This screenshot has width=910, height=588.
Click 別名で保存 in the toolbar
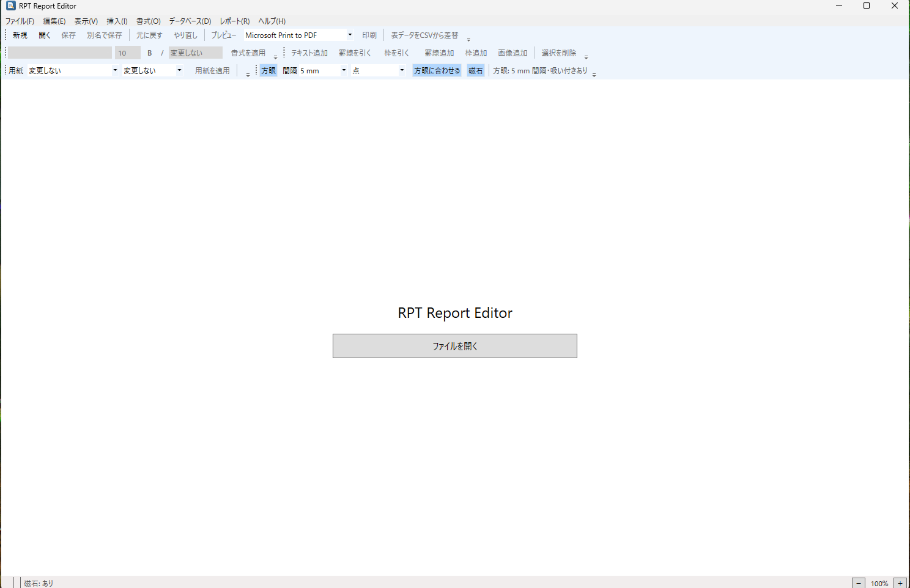click(x=105, y=35)
